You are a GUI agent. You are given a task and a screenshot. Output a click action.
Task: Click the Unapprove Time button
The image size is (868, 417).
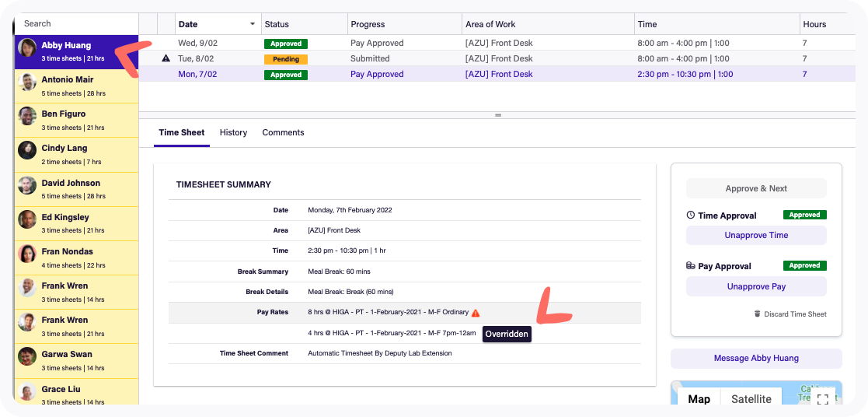(756, 235)
